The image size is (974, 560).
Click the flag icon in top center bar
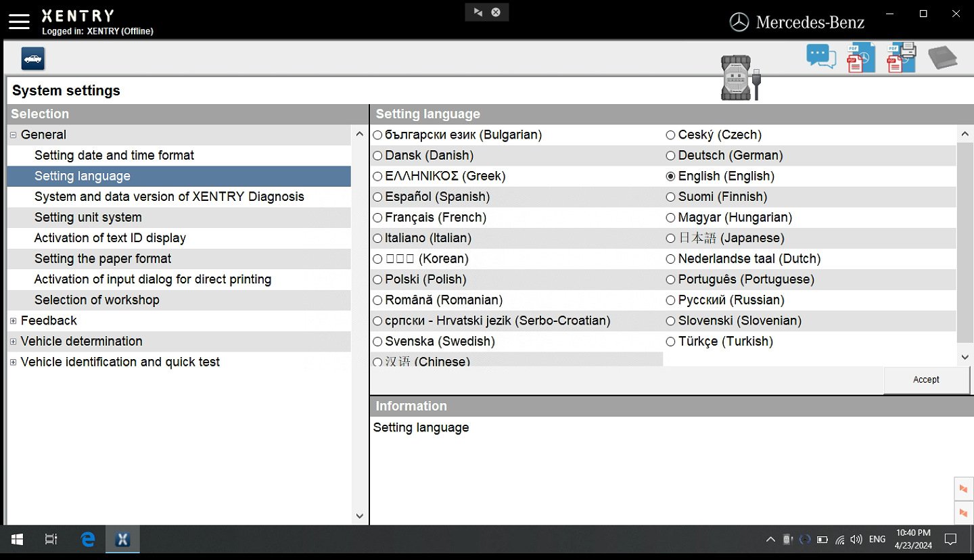point(478,12)
